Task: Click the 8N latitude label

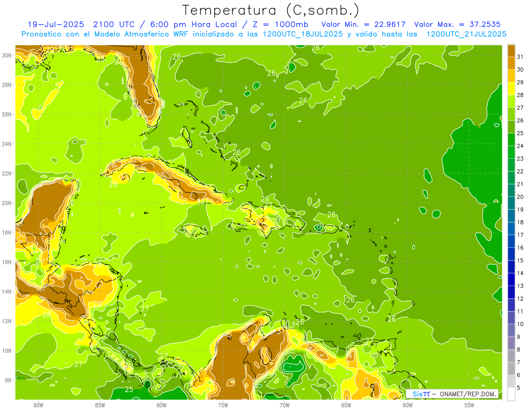Action: pyautogui.click(x=8, y=380)
